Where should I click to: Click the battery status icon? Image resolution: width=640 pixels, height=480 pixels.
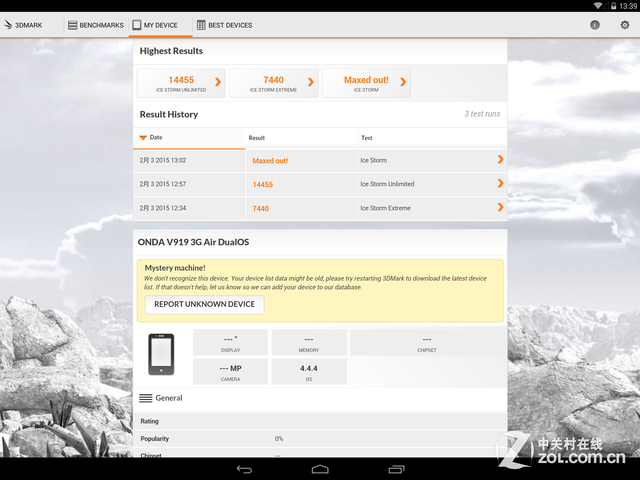[x=613, y=6]
